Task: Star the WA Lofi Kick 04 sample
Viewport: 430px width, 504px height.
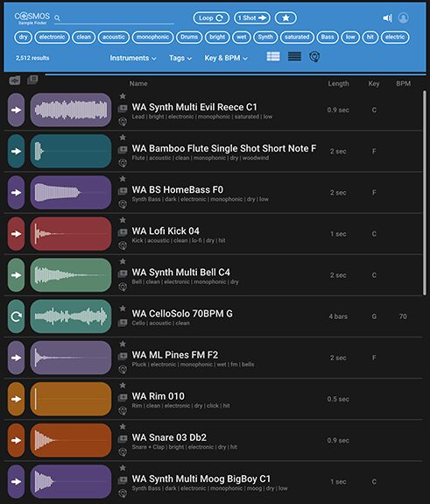Action: tap(123, 220)
